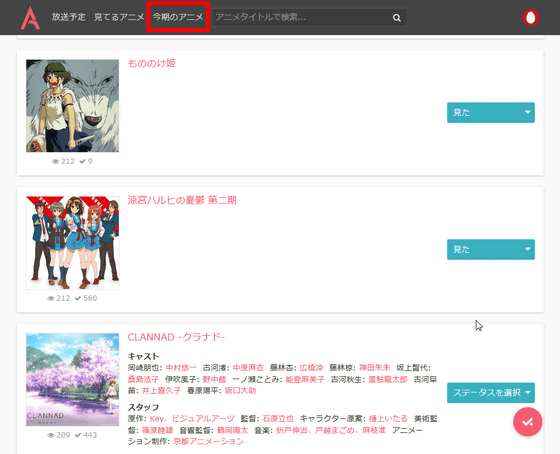
Task: Click cast link 野中藍
Action: pyautogui.click(x=214, y=379)
